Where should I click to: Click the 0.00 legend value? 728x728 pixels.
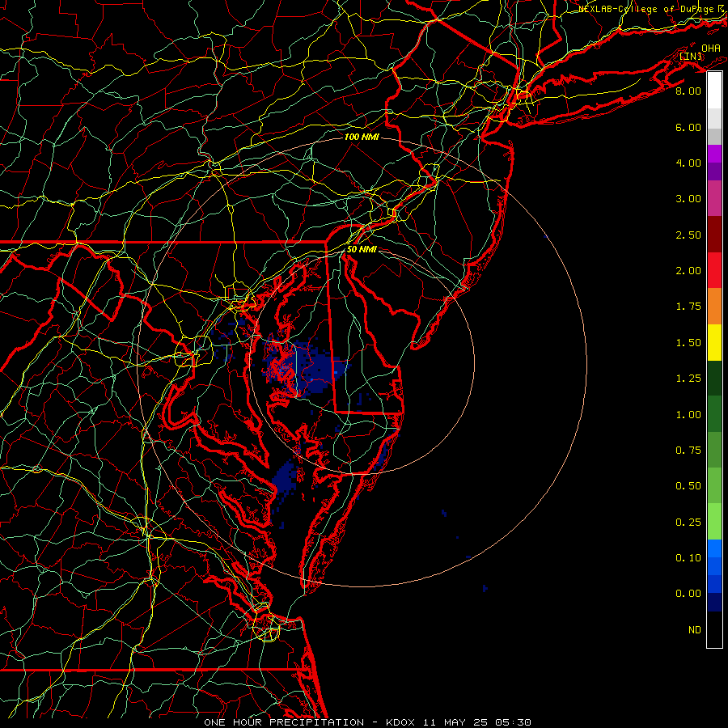(688, 594)
